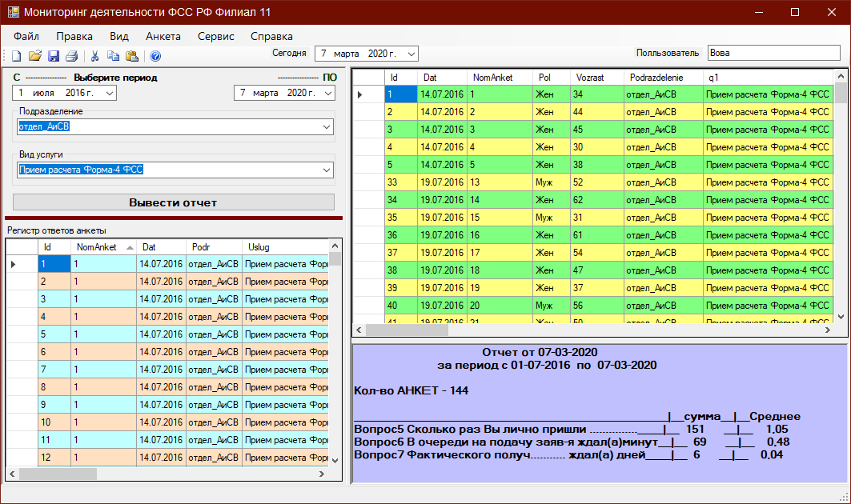Viewport: 851px width, 504px height.
Task: Click register cell Id 10
Action: coord(54,422)
